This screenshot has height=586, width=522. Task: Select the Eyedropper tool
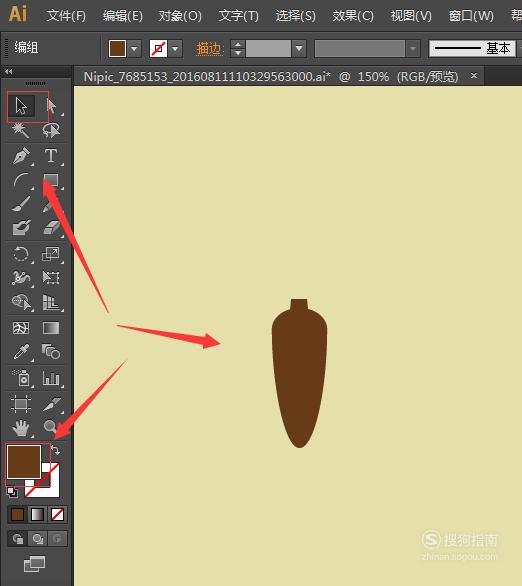coord(21,352)
